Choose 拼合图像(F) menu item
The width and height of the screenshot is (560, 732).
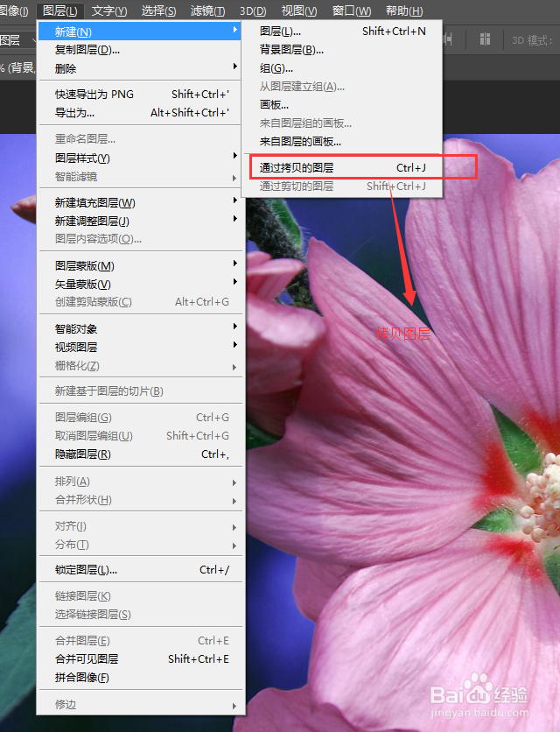point(139,677)
